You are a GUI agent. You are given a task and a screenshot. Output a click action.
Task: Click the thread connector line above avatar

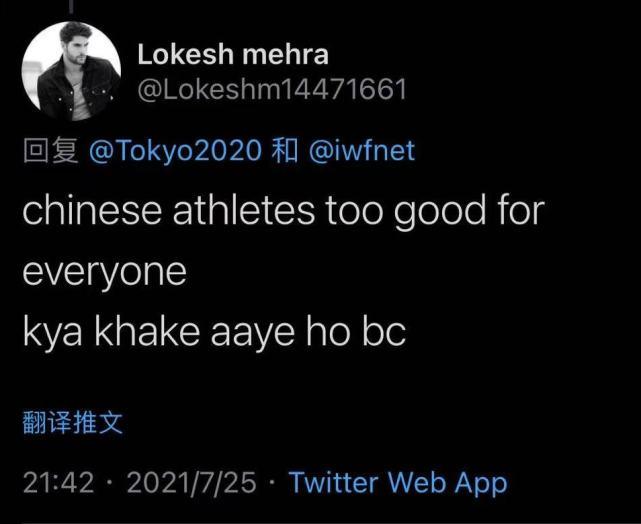(x=71, y=7)
